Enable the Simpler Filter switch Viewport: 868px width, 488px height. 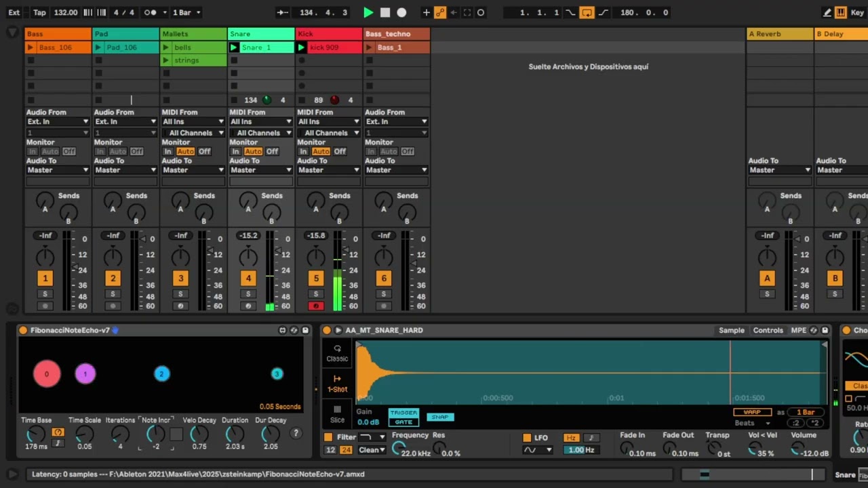(328, 437)
